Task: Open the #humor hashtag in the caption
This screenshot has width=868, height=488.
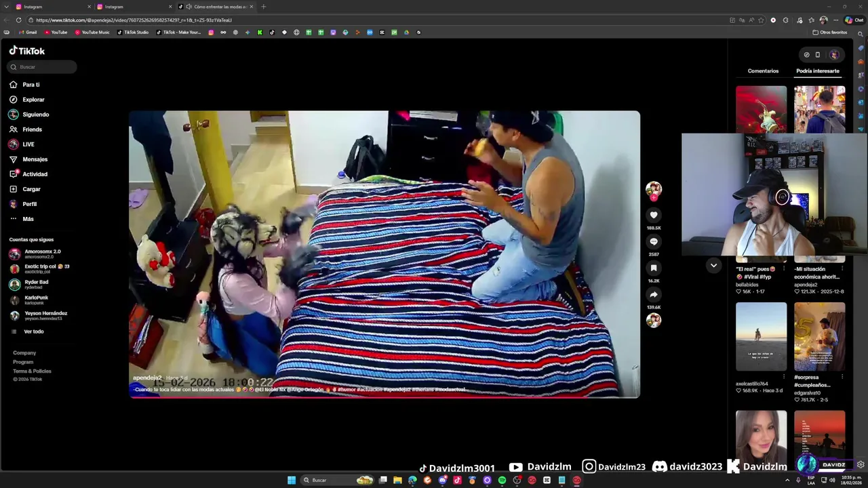Action: coord(347,390)
